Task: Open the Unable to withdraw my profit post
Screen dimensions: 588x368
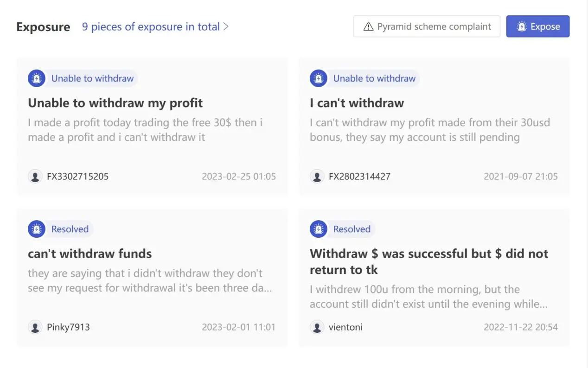Action: (x=115, y=103)
